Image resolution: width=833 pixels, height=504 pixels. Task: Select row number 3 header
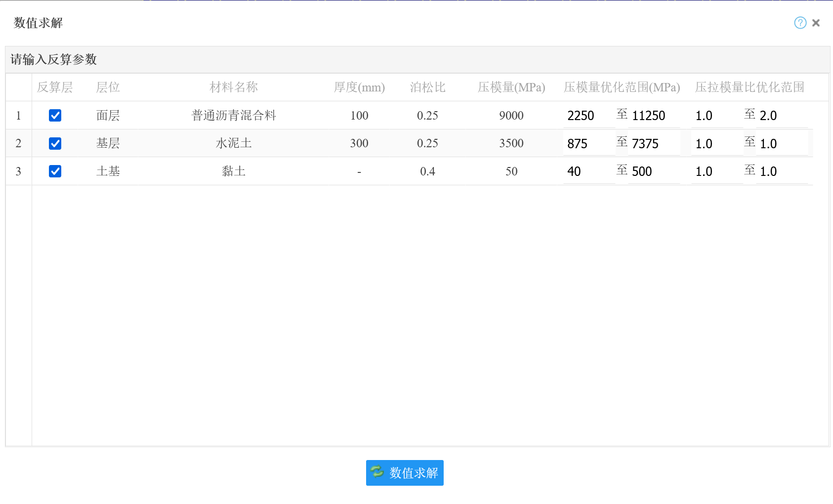(18, 171)
